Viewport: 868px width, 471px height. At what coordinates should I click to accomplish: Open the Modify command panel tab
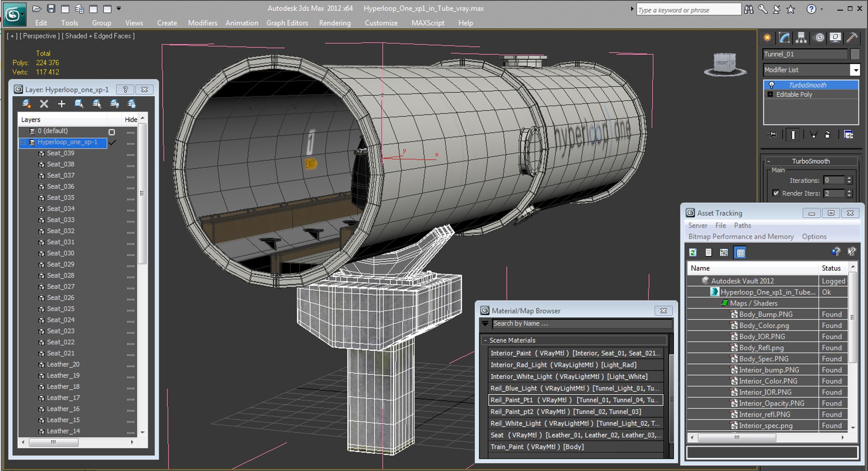click(784, 38)
